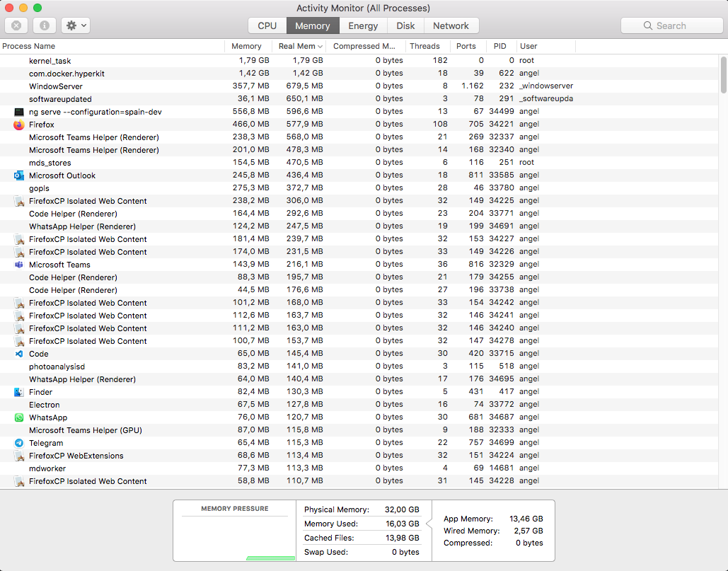Image resolution: width=728 pixels, height=571 pixels.
Task: Click icon of FirefoxCP row PID 34228
Action: coord(19,481)
